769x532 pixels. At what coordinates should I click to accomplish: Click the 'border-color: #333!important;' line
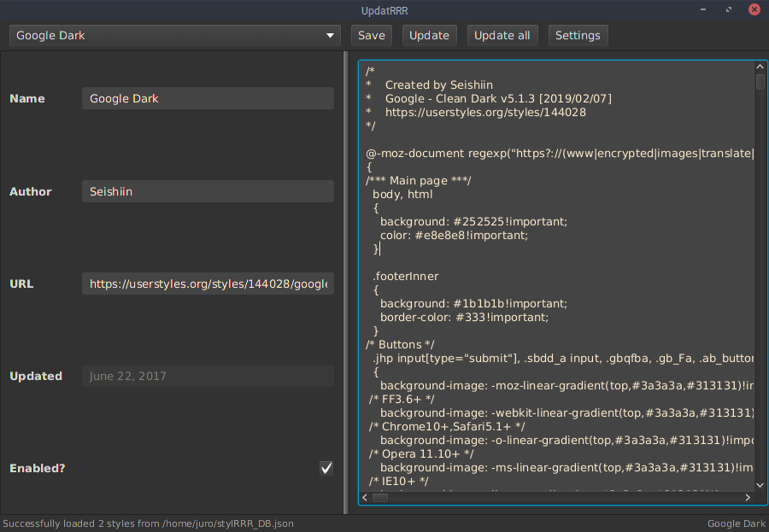(465, 318)
